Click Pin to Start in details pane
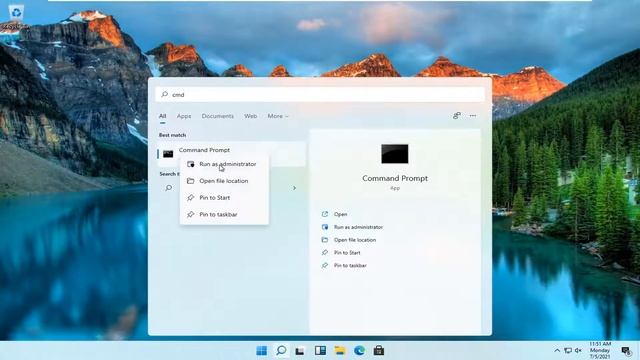This screenshot has height=360, width=640. coord(347,253)
